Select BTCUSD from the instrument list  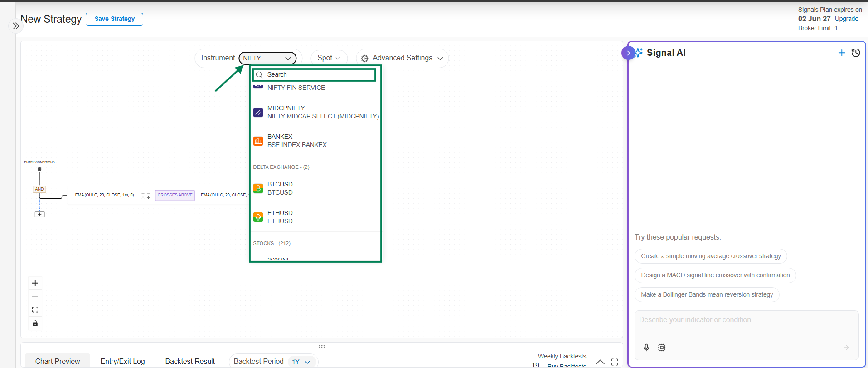pos(280,188)
